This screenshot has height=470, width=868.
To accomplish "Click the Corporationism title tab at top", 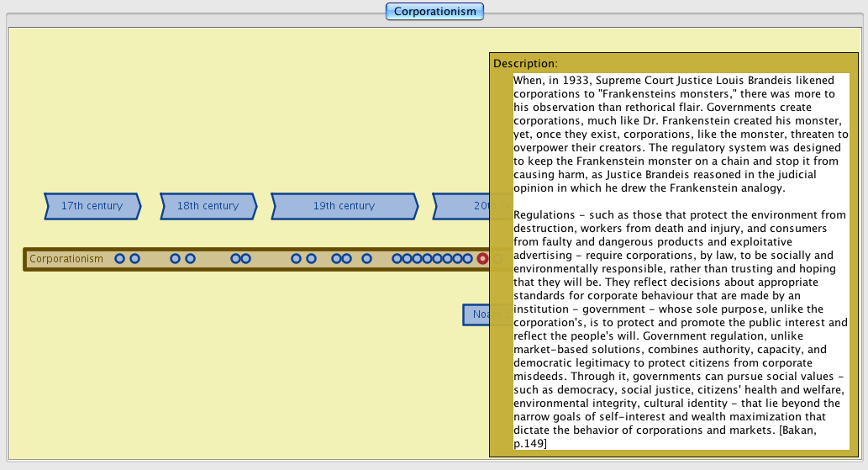I will point(434,12).
